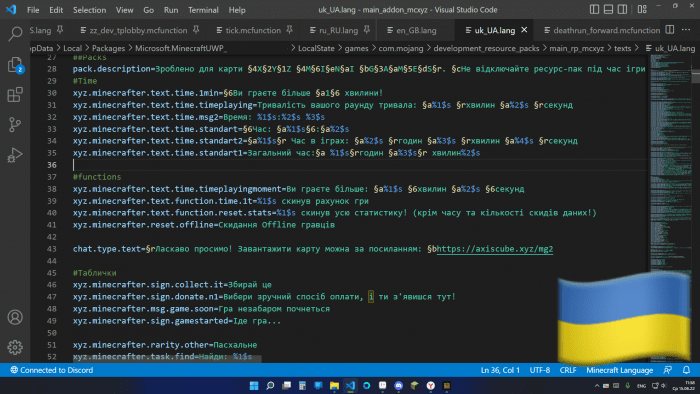Open the File menu
700x394 pixels.
click(33, 10)
